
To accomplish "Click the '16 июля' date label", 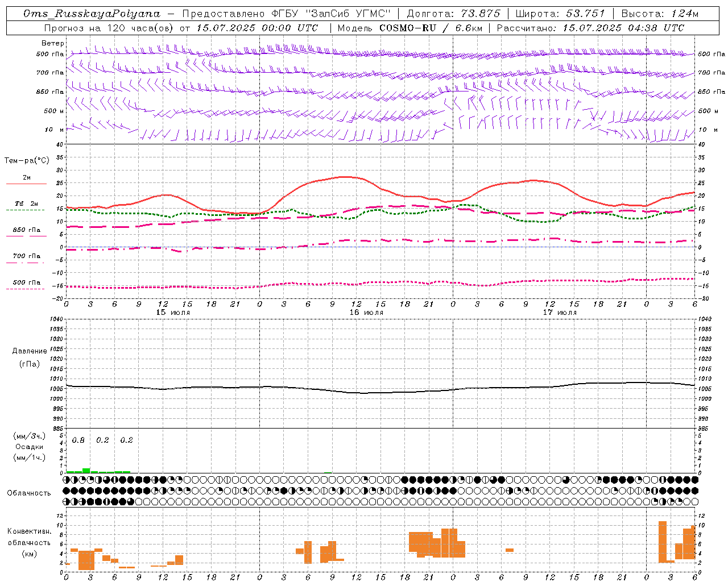I will [x=366, y=313].
